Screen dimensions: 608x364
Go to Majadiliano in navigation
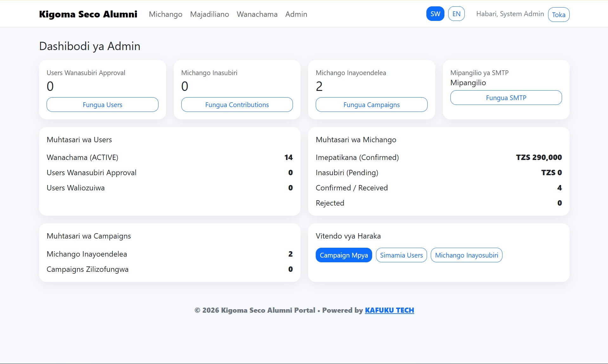[x=209, y=14]
